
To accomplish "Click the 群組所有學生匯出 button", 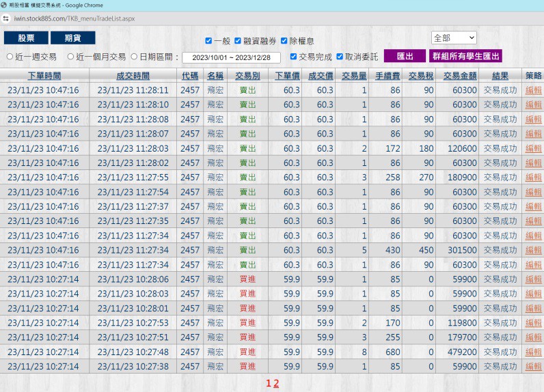I will click(465, 57).
